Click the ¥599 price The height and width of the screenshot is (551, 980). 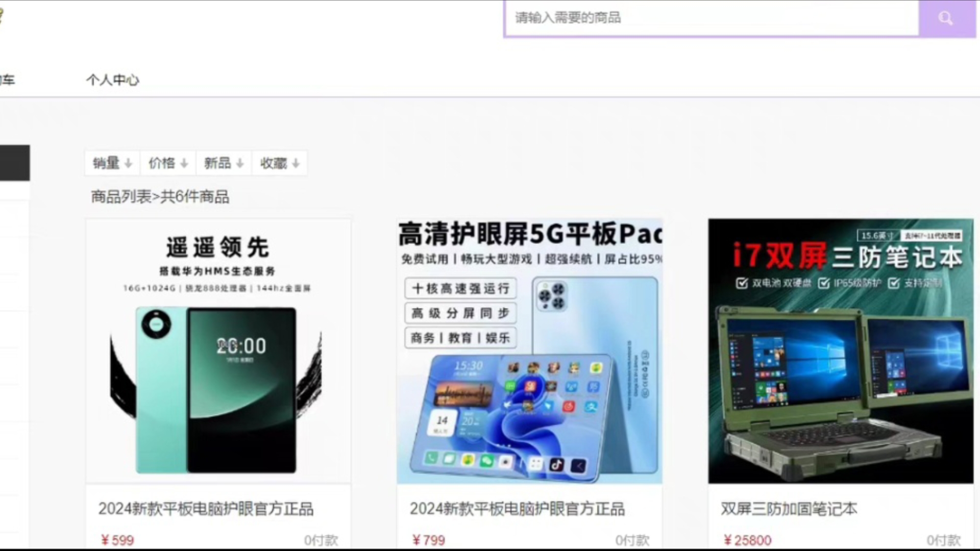click(x=117, y=540)
